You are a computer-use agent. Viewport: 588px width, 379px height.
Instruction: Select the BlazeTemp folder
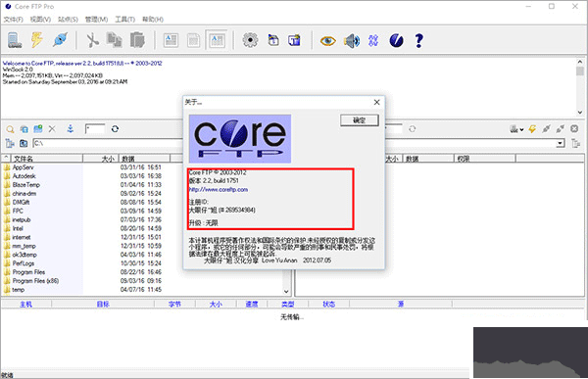point(25,185)
